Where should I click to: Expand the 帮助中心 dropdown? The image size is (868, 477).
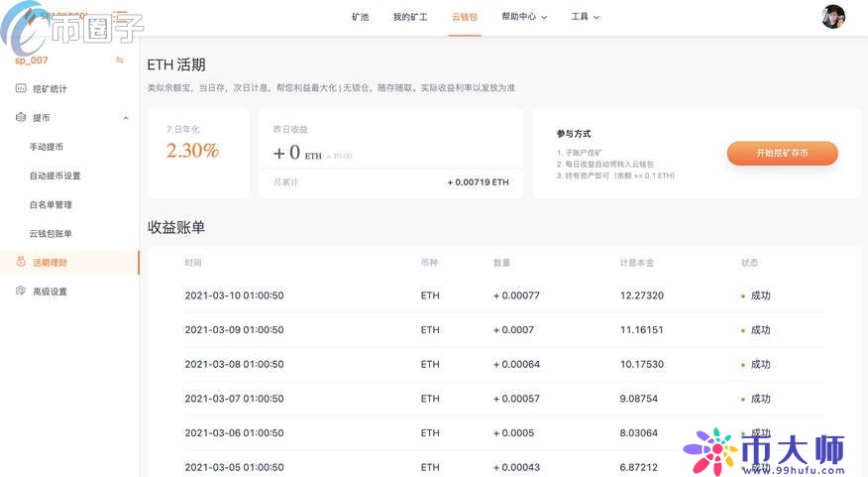pos(524,17)
